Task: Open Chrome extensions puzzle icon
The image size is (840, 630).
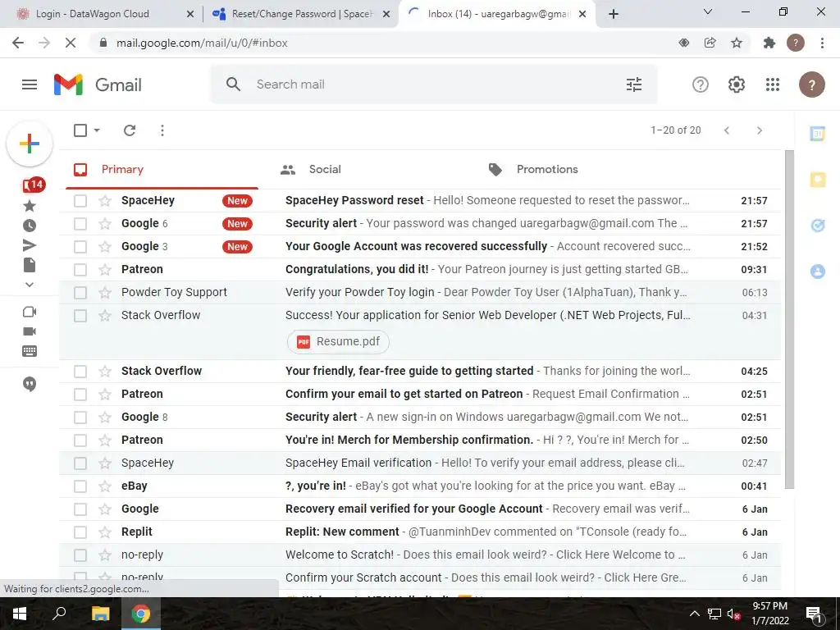Action: [x=769, y=43]
